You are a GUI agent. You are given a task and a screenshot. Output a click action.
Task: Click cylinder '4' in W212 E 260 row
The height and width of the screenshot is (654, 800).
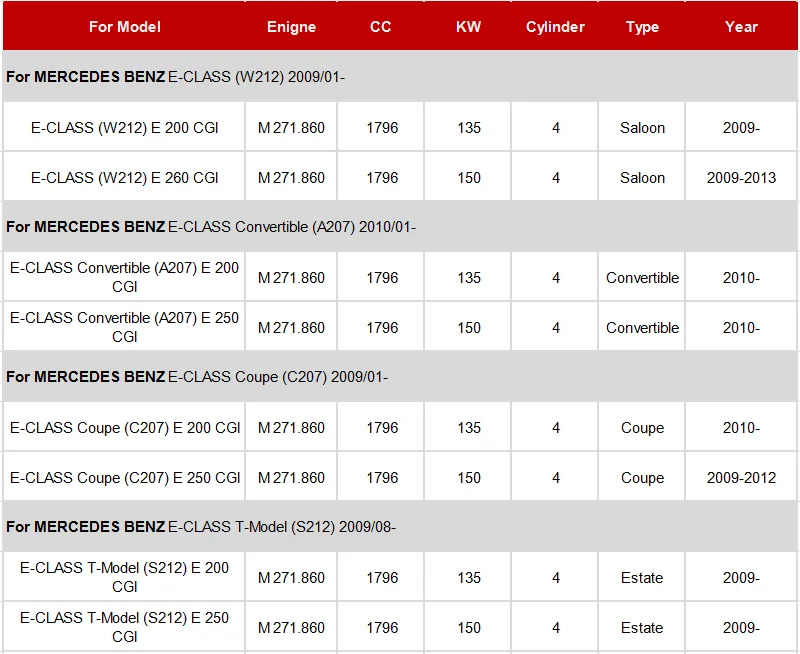(x=556, y=178)
